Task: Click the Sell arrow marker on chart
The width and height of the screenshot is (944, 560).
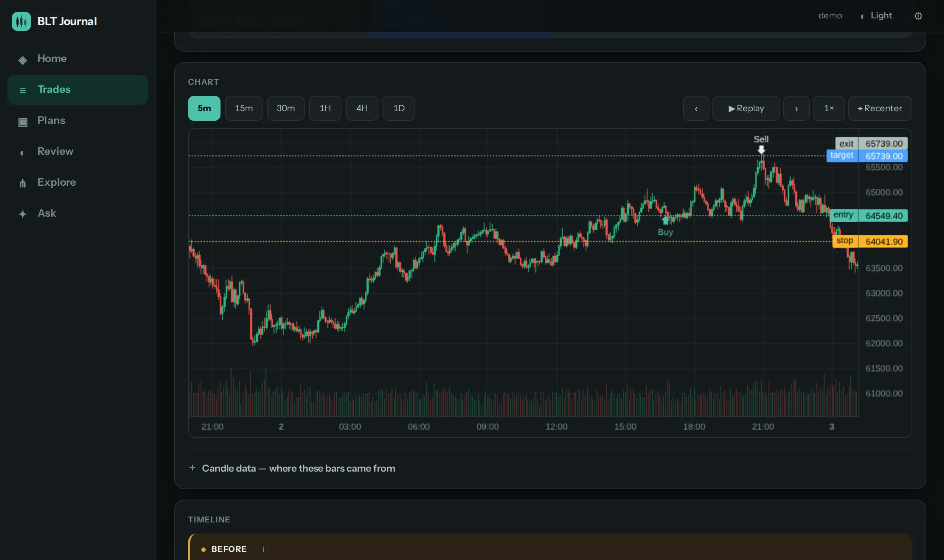Action: pyautogui.click(x=761, y=150)
